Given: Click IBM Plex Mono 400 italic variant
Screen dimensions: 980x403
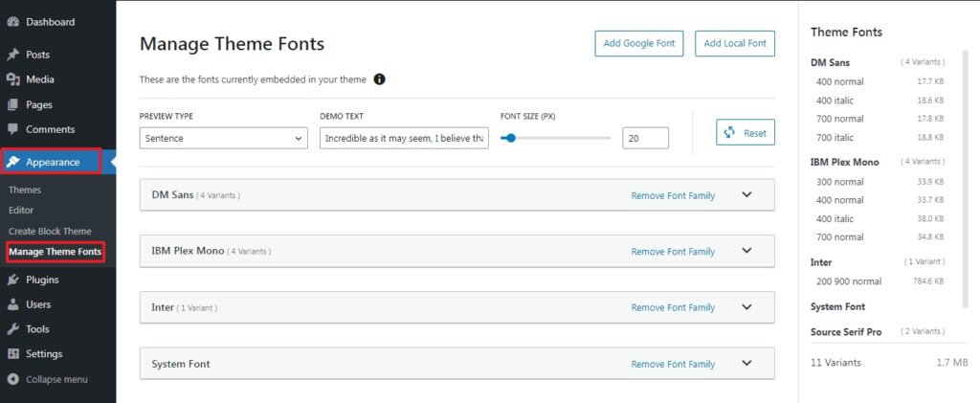Looking at the screenshot, I should 835,218.
